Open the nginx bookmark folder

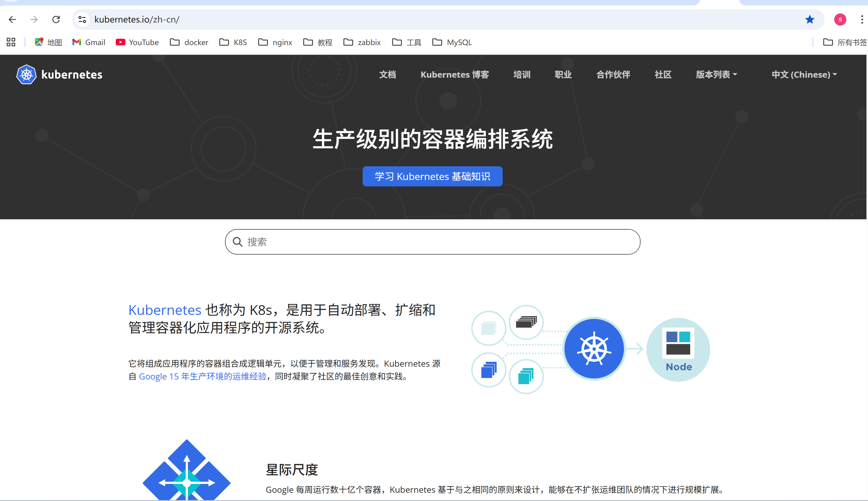tap(275, 42)
